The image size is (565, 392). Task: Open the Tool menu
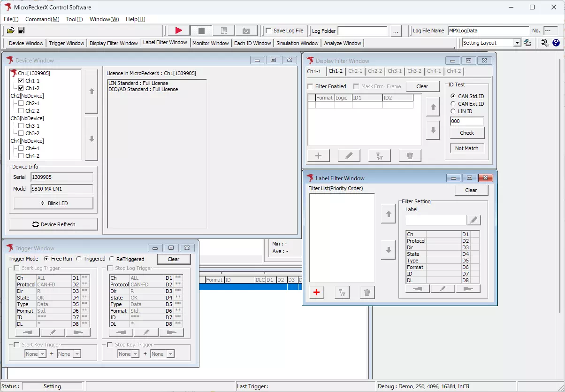(x=74, y=19)
